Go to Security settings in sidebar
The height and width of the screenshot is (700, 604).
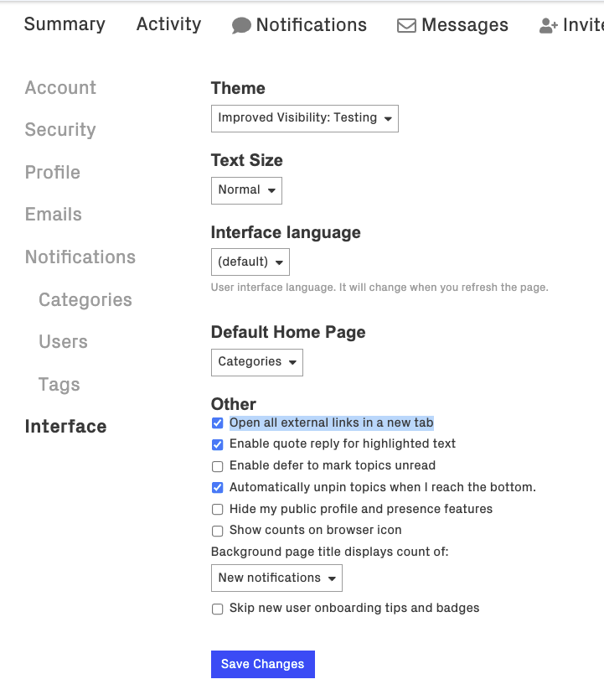tap(60, 130)
